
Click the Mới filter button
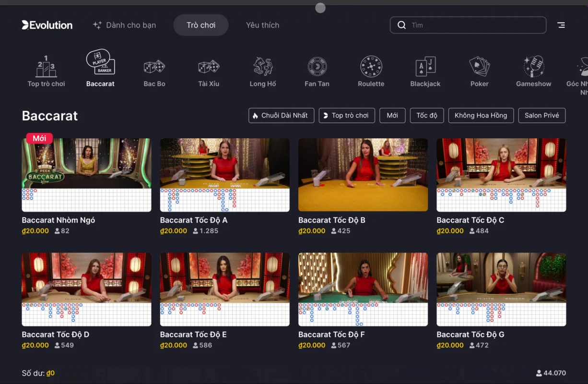click(392, 116)
